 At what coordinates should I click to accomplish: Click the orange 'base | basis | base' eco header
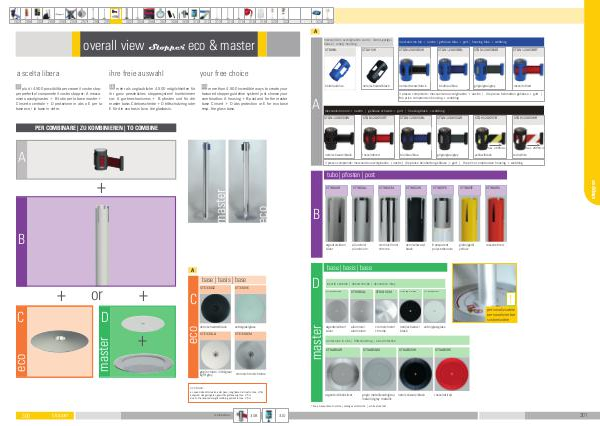233,280
